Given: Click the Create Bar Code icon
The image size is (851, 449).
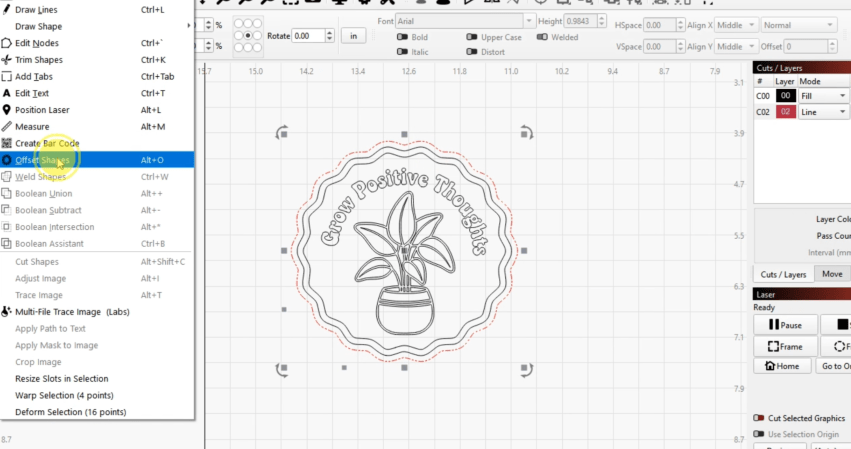Looking at the screenshot, I should 7,143.
